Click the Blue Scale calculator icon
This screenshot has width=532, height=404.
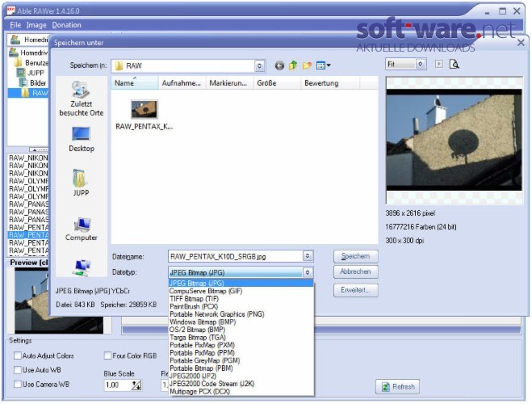(136, 385)
